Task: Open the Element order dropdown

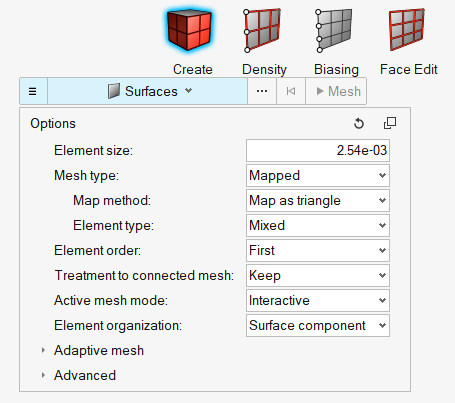Action: pos(318,250)
